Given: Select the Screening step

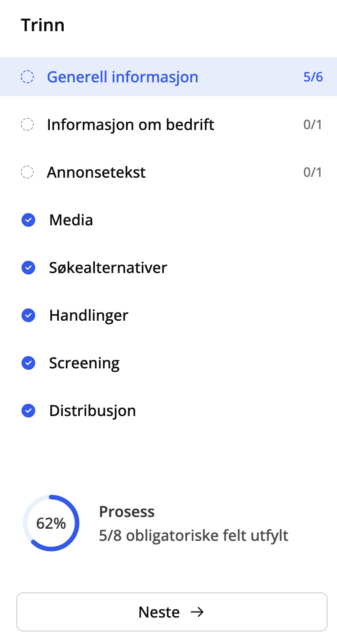Looking at the screenshot, I should pyautogui.click(x=84, y=363).
